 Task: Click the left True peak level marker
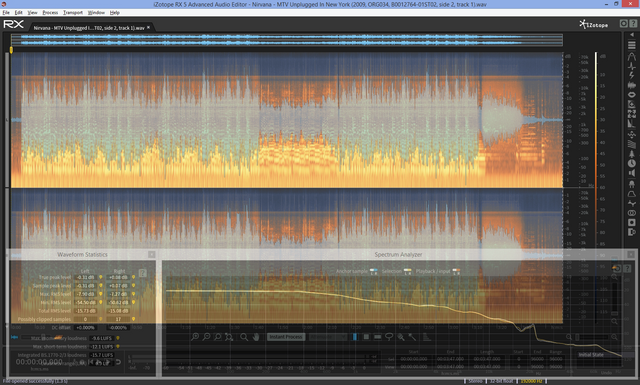(x=100, y=277)
